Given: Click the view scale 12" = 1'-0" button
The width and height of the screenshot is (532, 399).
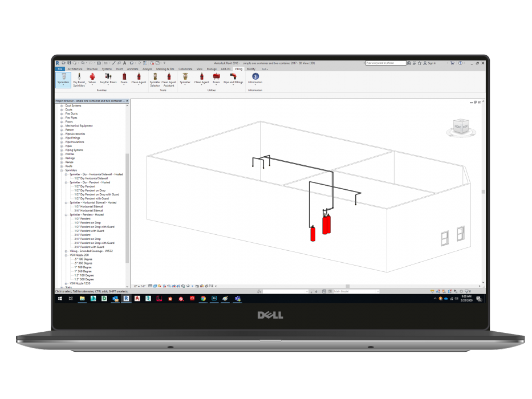Looking at the screenshot, I should pos(140,286).
